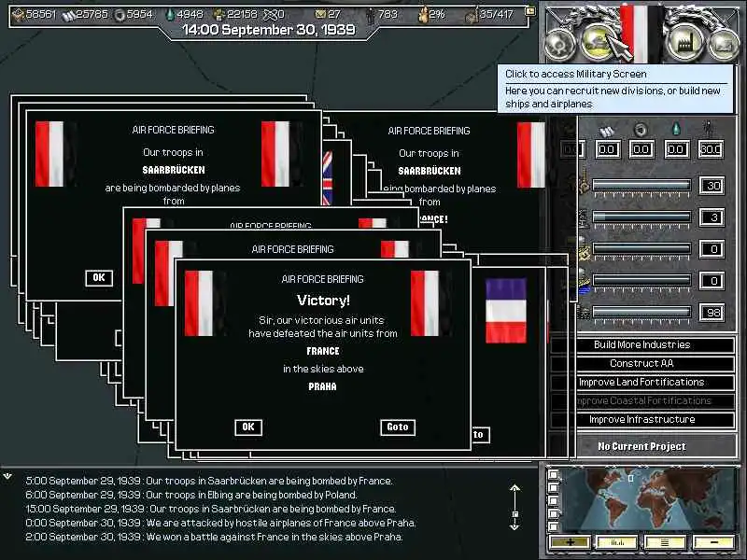Click 'PRAHA' in the Victory dialog
Viewport: 747px width, 560px height.
tap(322, 386)
